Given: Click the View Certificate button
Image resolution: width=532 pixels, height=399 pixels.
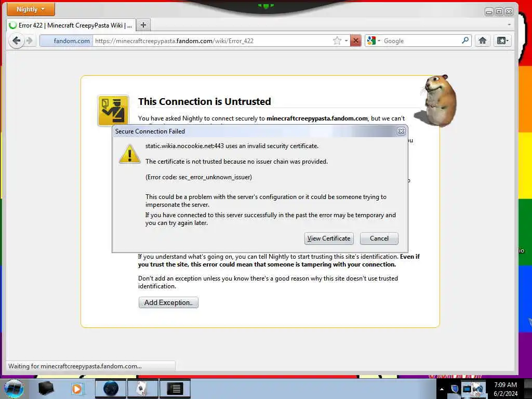Looking at the screenshot, I should 329,238.
